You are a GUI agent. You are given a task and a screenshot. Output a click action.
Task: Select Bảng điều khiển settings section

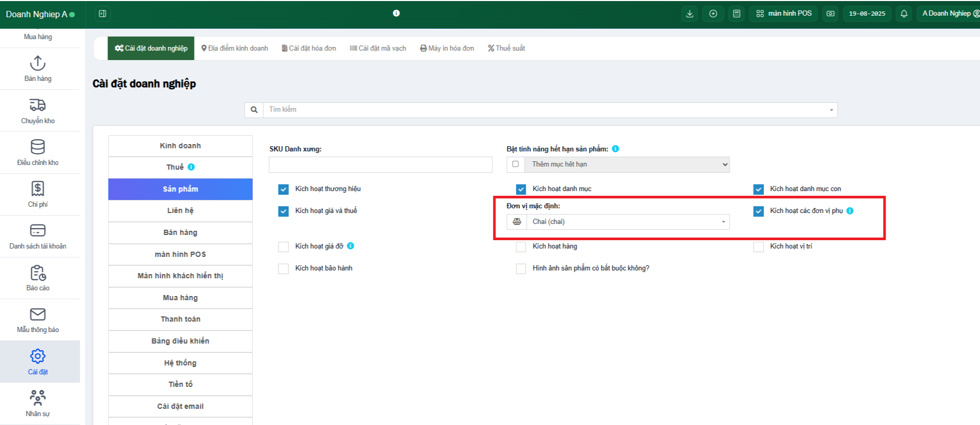pyautogui.click(x=180, y=341)
